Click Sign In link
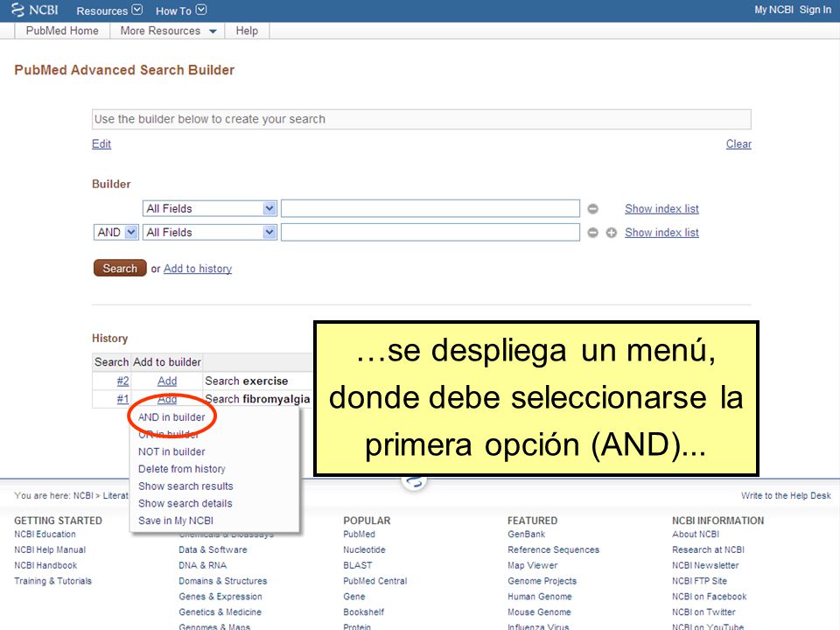This screenshot has width=840, height=630. pos(815,10)
